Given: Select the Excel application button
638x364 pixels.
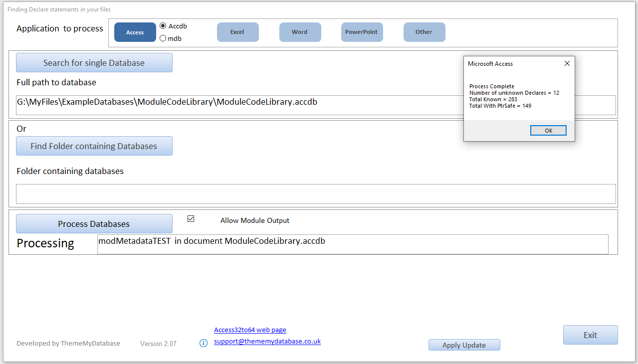Looking at the screenshot, I should tap(237, 32).
